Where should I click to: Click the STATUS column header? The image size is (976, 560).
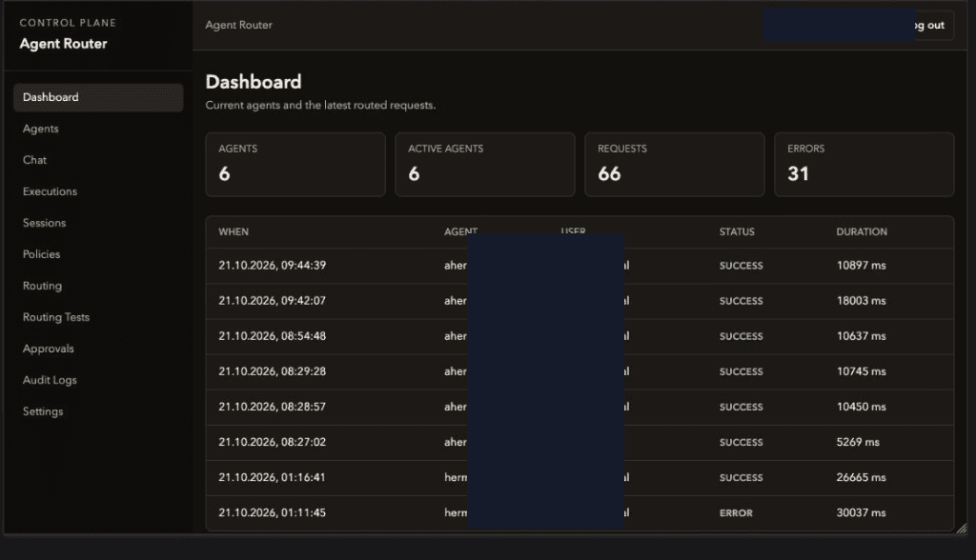tap(737, 231)
